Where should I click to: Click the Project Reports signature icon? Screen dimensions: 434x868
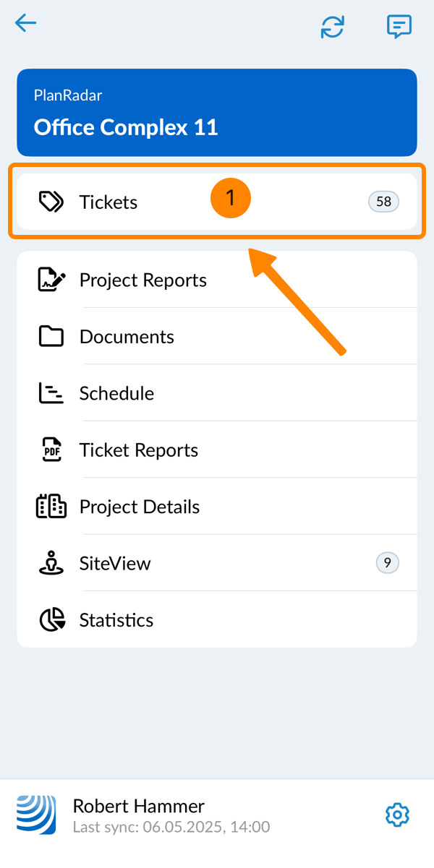tap(51, 280)
